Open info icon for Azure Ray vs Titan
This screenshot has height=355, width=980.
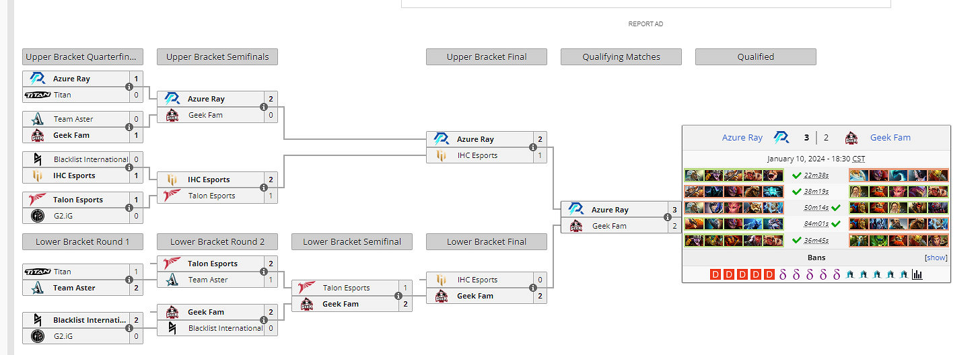129,87
